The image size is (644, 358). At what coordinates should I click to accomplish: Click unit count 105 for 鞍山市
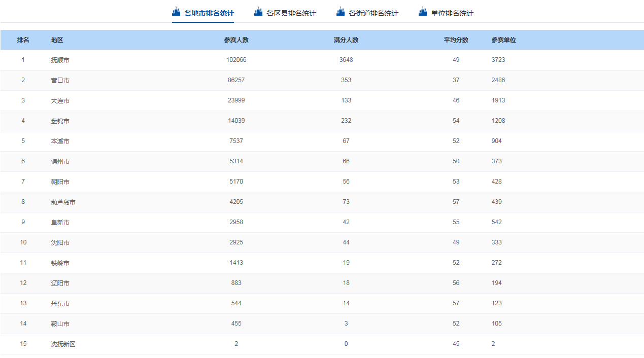[497, 324]
